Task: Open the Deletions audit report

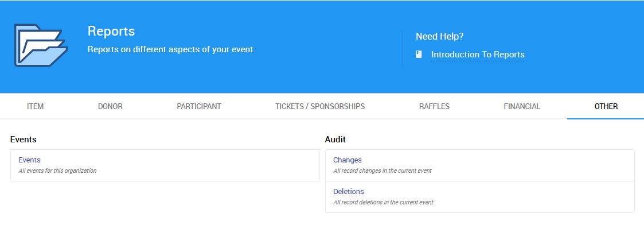Action: point(348,192)
